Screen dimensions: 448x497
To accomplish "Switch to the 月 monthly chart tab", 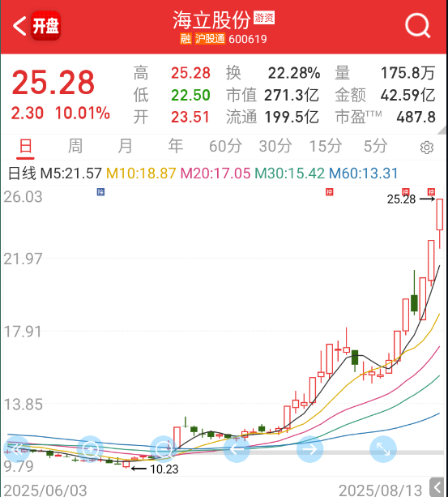I will pyautogui.click(x=126, y=146).
